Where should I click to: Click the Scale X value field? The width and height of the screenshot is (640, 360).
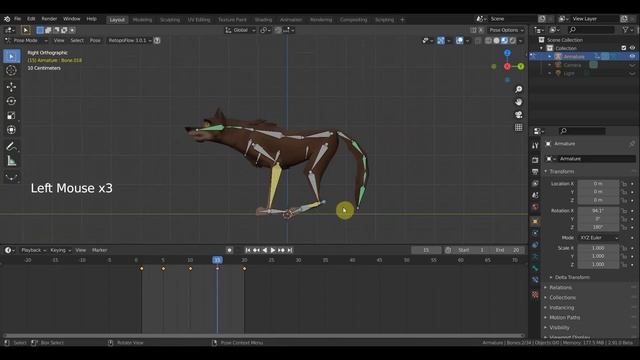point(598,248)
